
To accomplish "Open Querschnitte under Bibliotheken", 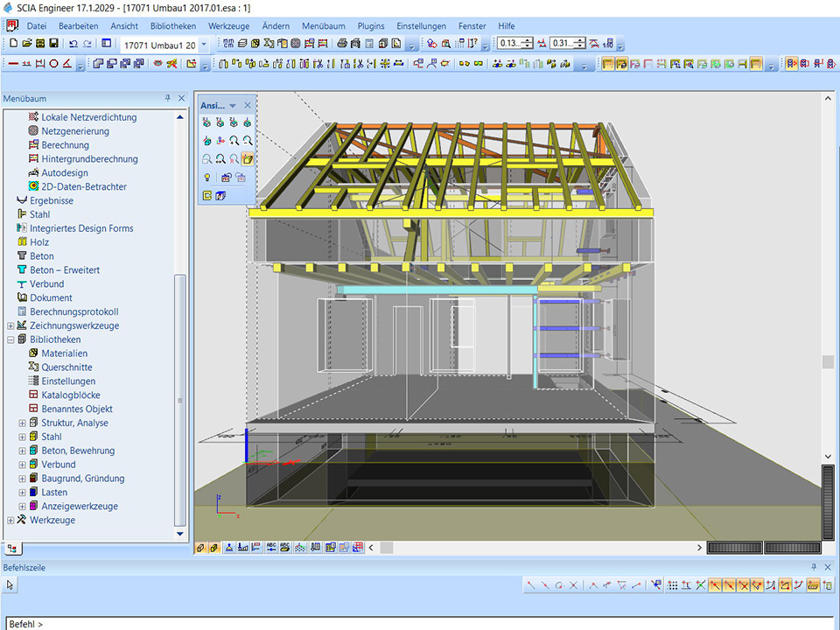I will click(66, 367).
